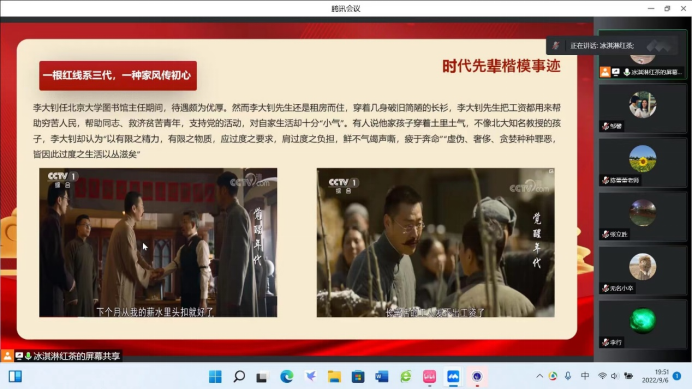Open Task View on taskbar
Image resolution: width=693 pixels, height=390 pixels.
point(263,377)
